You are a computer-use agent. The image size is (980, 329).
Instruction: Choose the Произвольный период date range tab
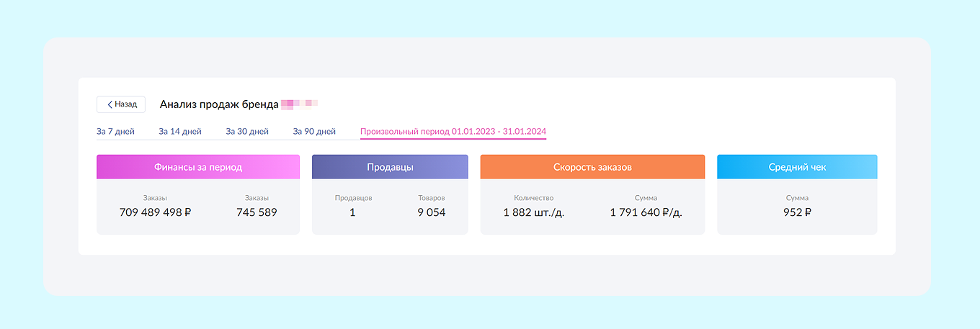(453, 132)
